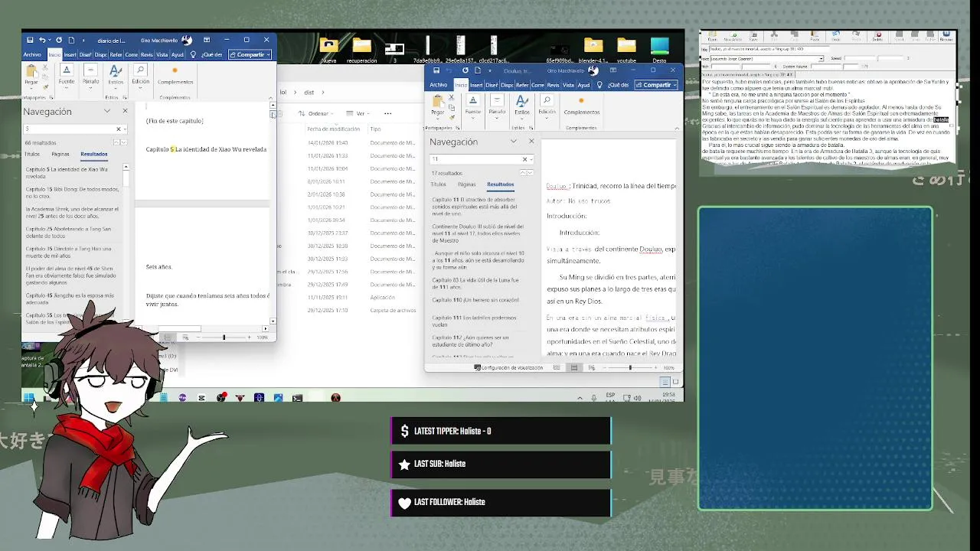980x551 pixels.
Task: Repeat/redo icon in right Word toolbar
Action: [x=465, y=70]
